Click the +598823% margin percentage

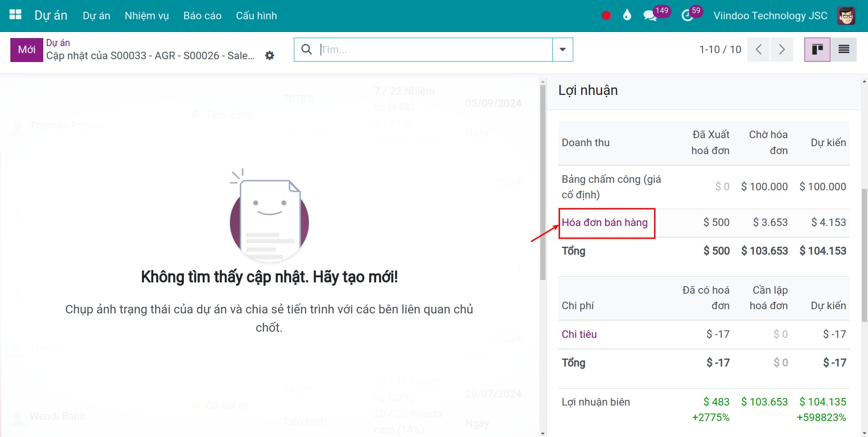(x=821, y=417)
